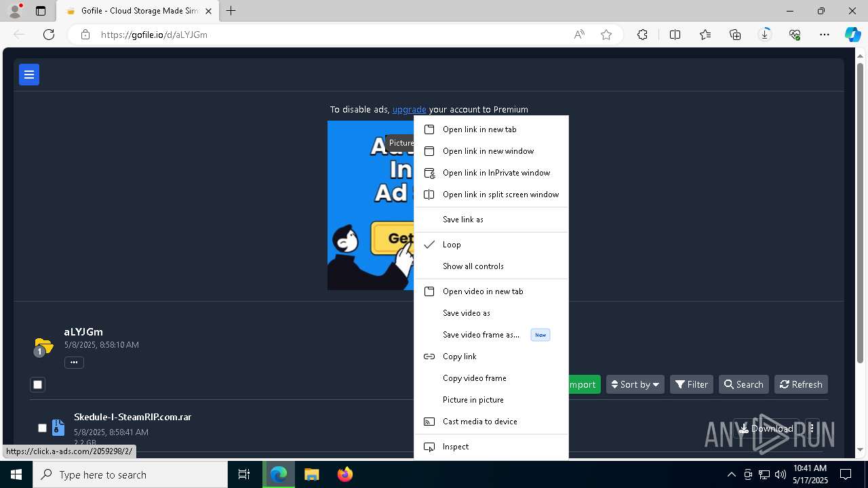The height and width of the screenshot is (488, 868).
Task: Open the volume icon in system tray
Action: [x=780, y=474]
